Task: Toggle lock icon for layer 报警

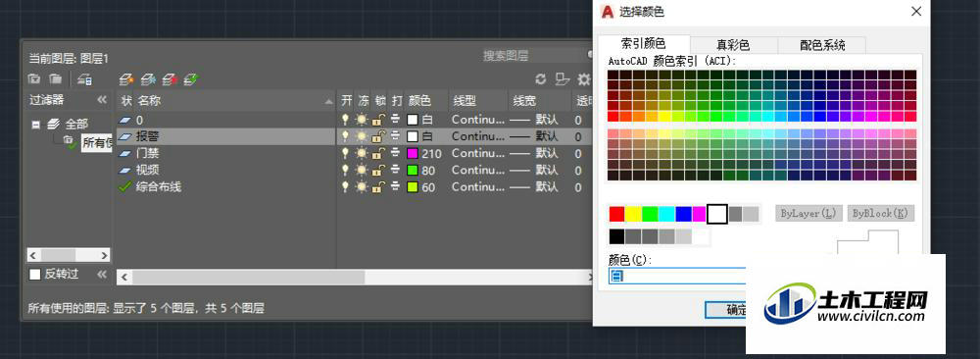Action: (x=378, y=136)
